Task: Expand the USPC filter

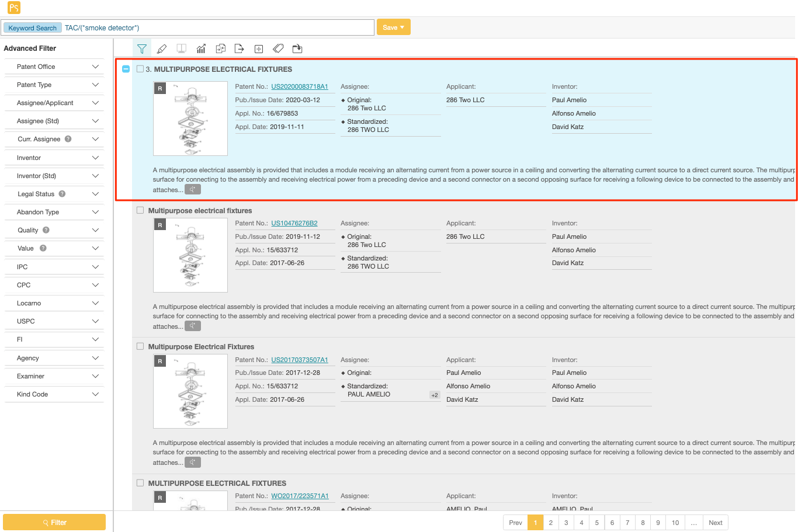Action: coord(54,321)
